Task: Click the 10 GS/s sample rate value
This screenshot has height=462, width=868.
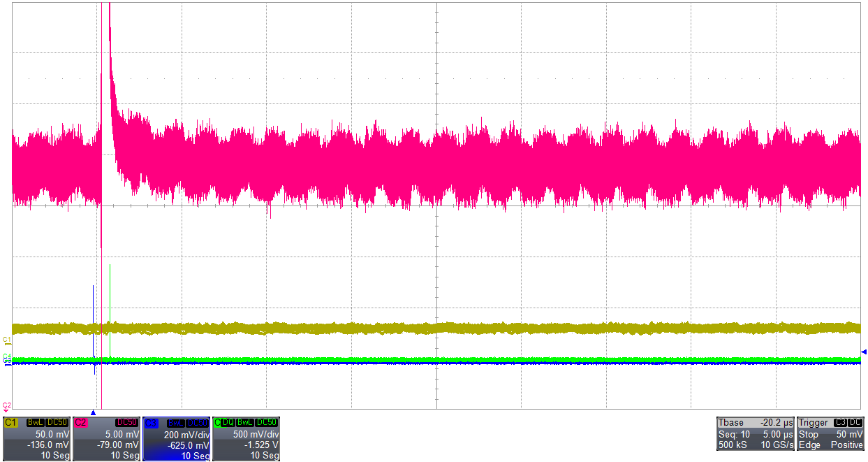Action: coord(777,445)
